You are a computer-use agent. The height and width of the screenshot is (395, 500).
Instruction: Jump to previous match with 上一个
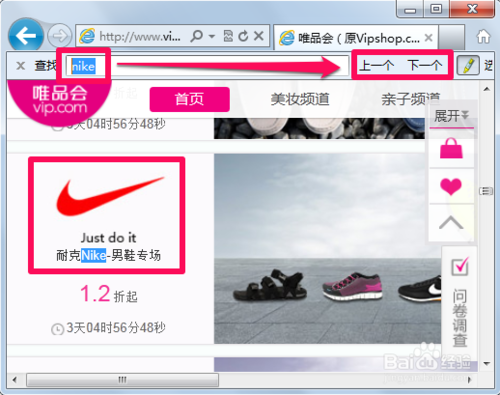[376, 65]
